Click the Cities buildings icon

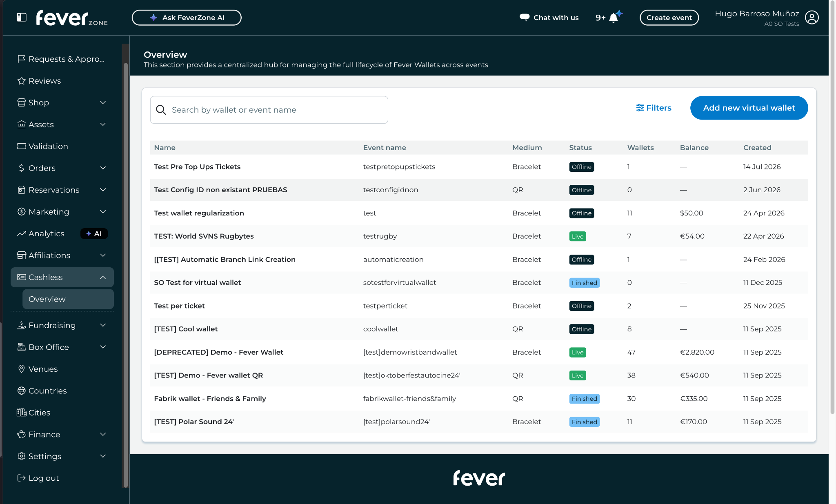click(21, 413)
